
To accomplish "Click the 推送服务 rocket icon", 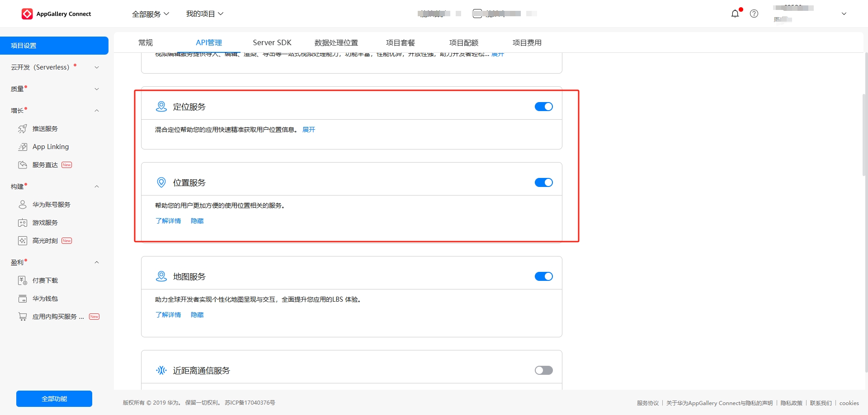I will [23, 129].
